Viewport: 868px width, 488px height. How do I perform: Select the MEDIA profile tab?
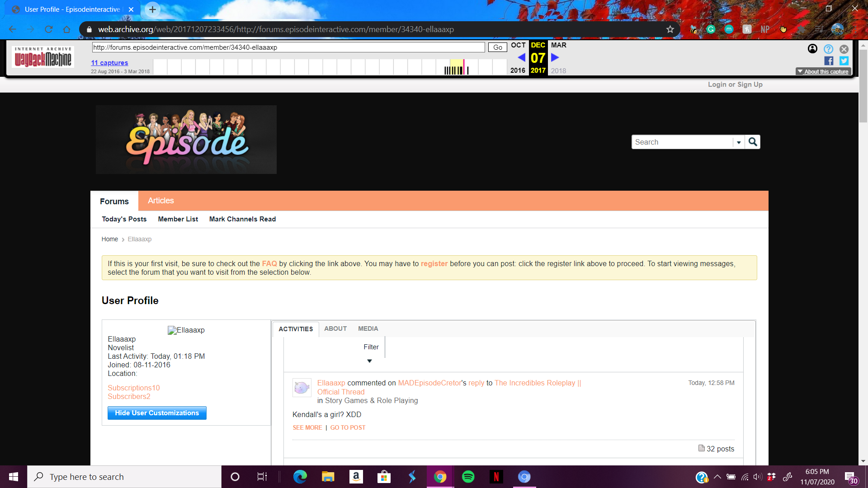pos(368,328)
